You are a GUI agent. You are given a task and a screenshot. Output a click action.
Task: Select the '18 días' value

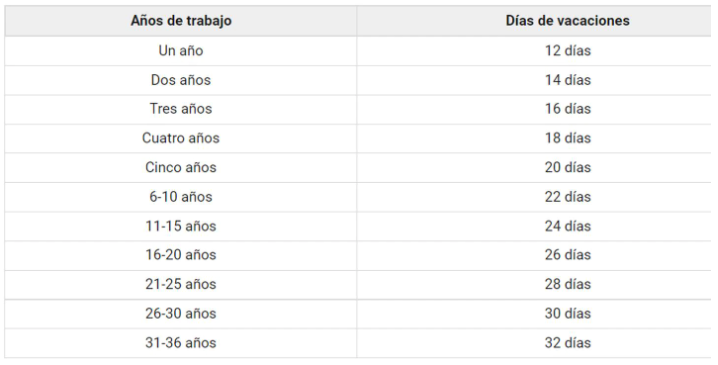[567, 138]
